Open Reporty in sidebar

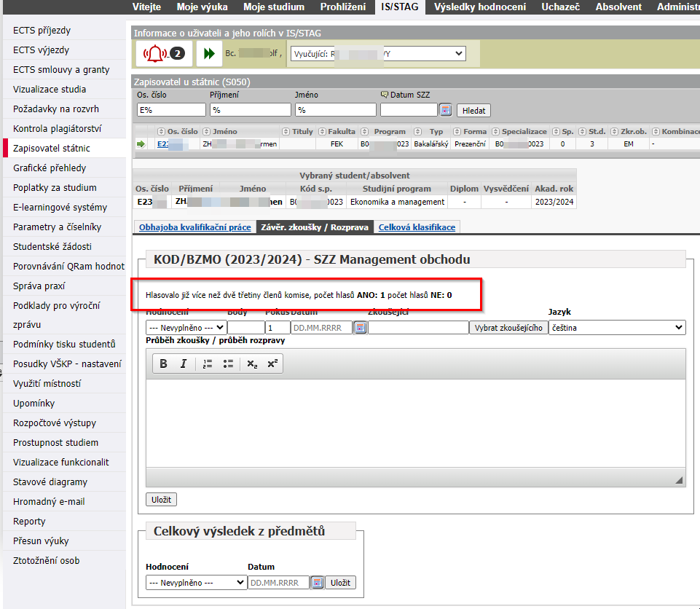tap(29, 522)
